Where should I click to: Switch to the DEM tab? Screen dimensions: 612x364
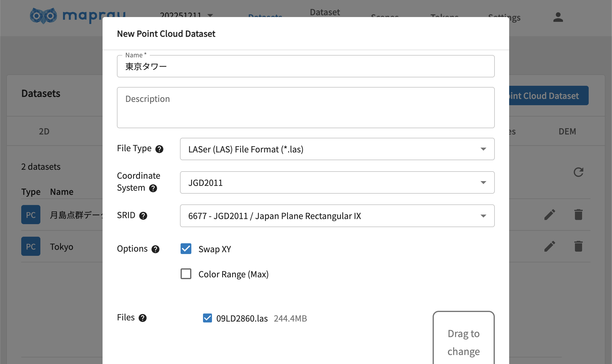567,131
